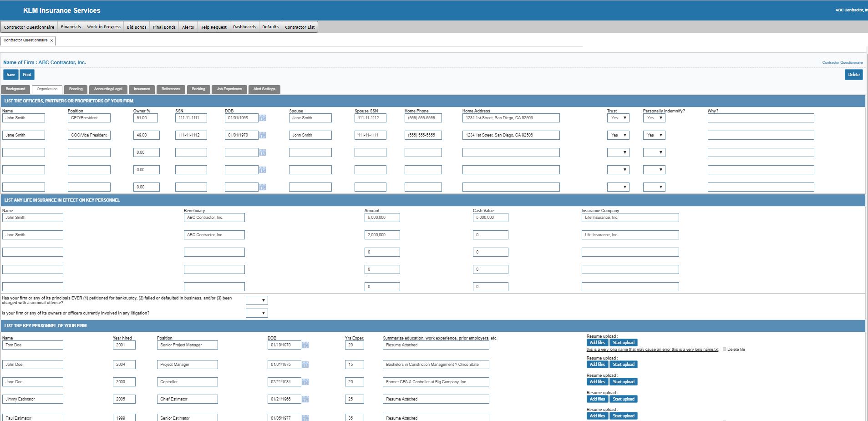Open the bankruptcy question dropdown

[257, 300]
